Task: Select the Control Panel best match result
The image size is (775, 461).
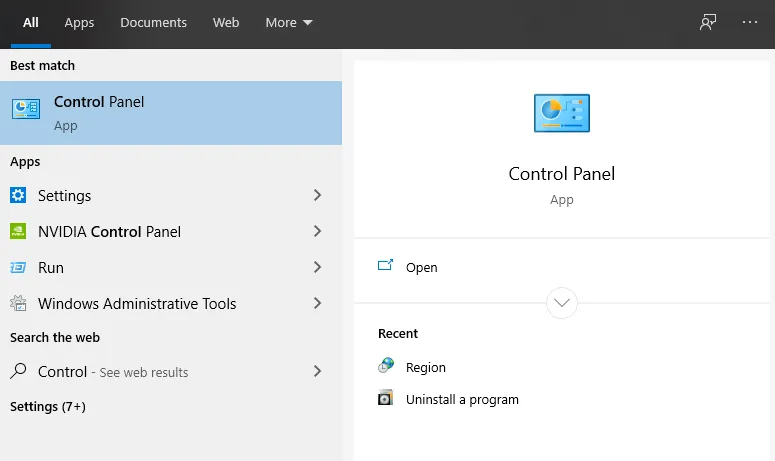Action: (171, 113)
